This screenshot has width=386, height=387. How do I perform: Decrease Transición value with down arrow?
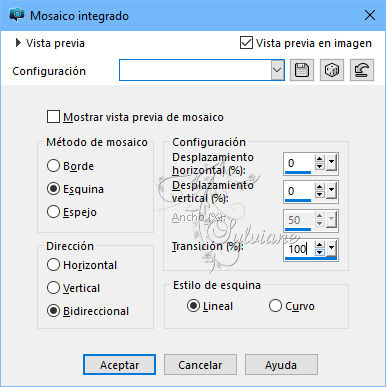pyautogui.click(x=319, y=252)
